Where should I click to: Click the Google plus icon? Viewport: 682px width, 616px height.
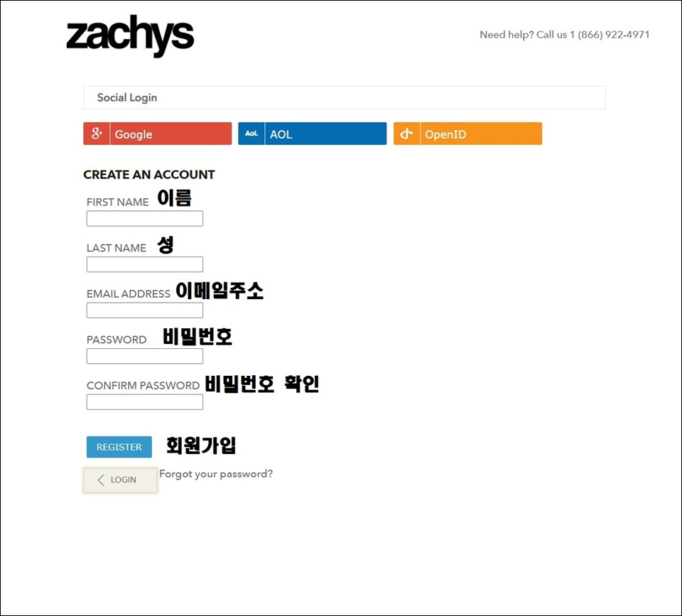pos(97,134)
